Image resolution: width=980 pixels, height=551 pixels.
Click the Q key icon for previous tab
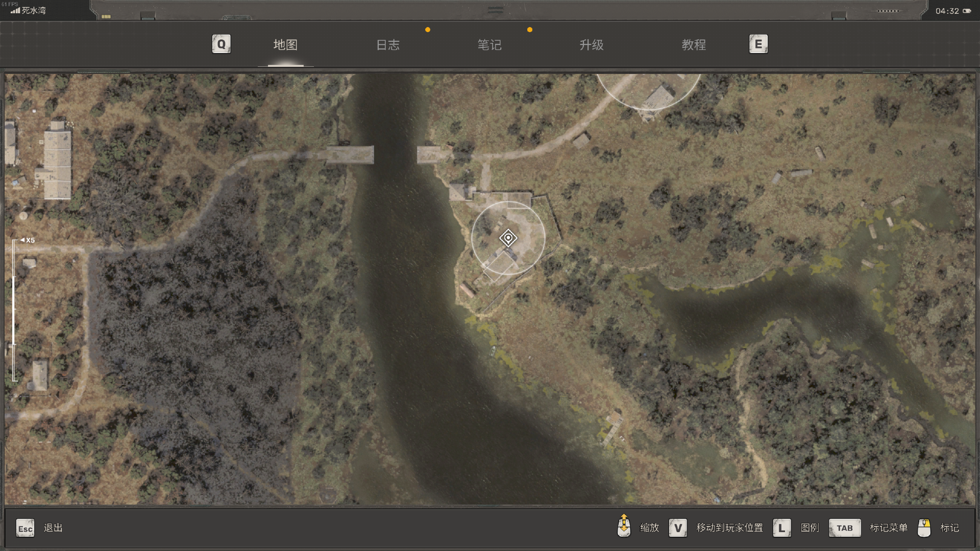pyautogui.click(x=221, y=44)
